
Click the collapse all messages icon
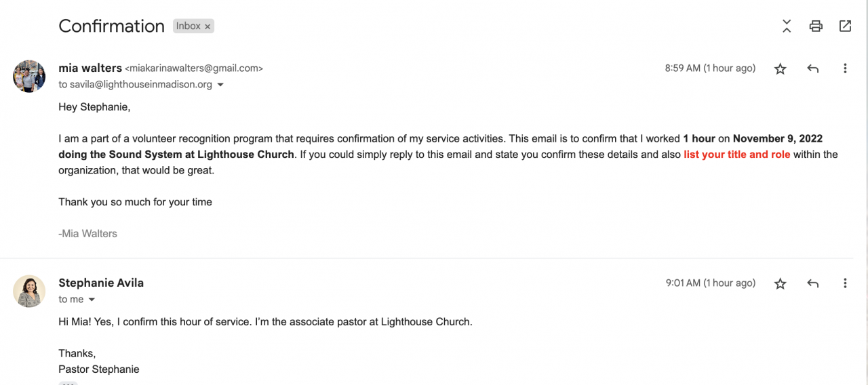click(787, 26)
